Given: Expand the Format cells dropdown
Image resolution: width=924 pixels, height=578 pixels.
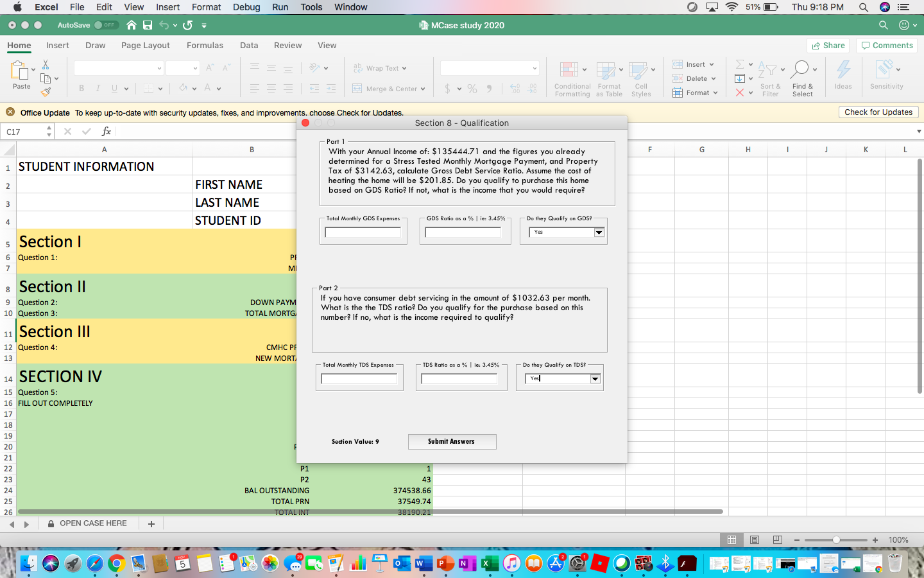Looking at the screenshot, I should click(x=715, y=92).
